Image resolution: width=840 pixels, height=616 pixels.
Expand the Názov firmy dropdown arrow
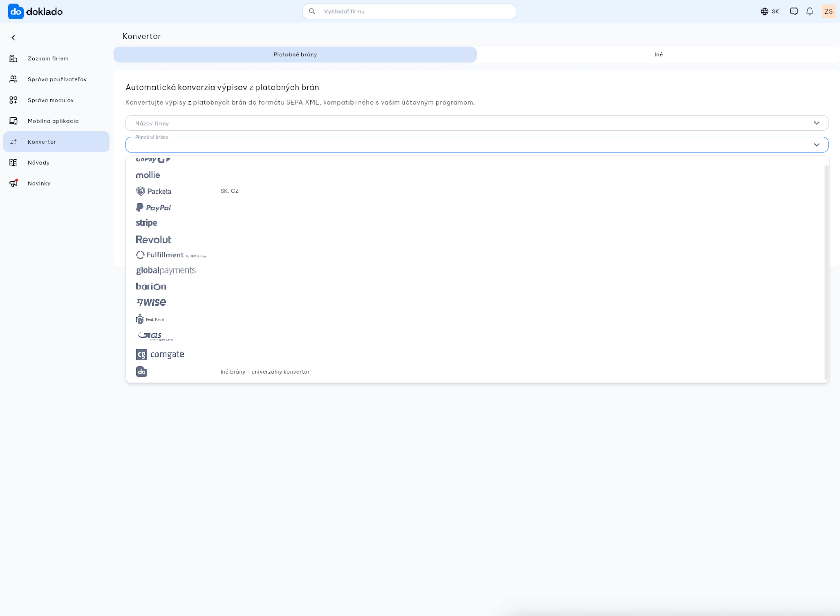[x=817, y=123]
